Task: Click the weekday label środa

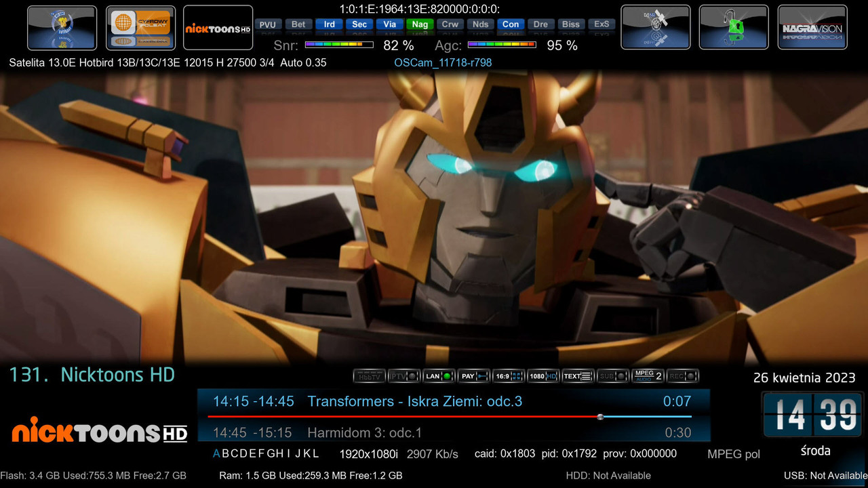Action: [x=815, y=451]
